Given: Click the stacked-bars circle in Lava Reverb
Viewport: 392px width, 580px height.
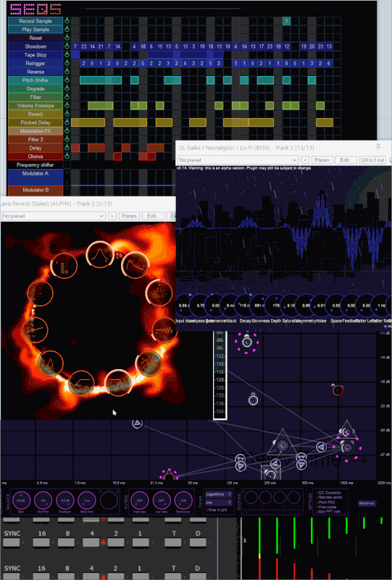Looking at the screenshot, I should [64, 265].
